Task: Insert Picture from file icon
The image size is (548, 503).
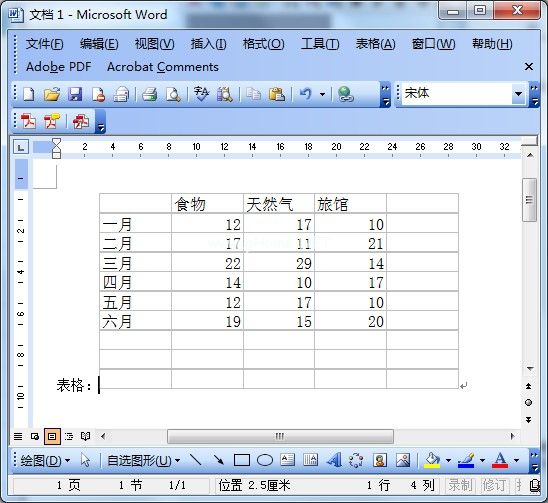Action: tap(403, 460)
